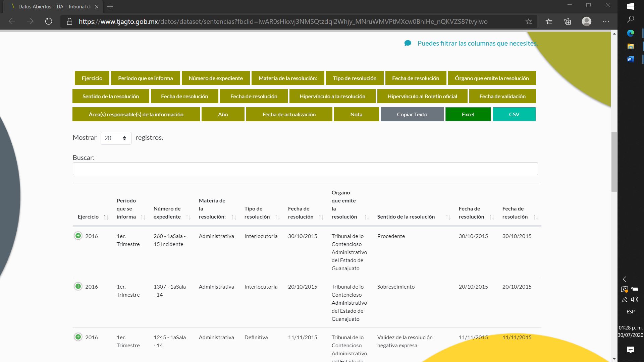Open browser Collections icon
The height and width of the screenshot is (362, 644).
point(568,21)
